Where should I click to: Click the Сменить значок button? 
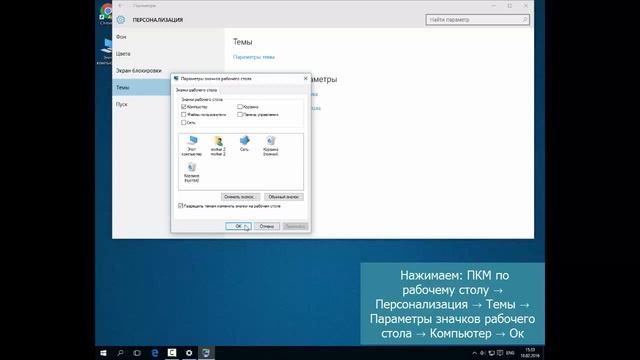240,197
